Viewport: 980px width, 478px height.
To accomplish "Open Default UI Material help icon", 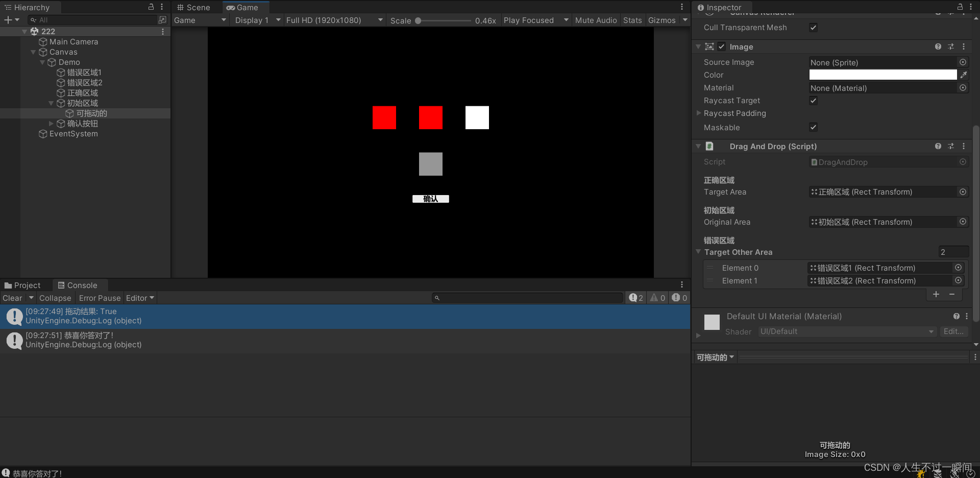I will point(957,316).
